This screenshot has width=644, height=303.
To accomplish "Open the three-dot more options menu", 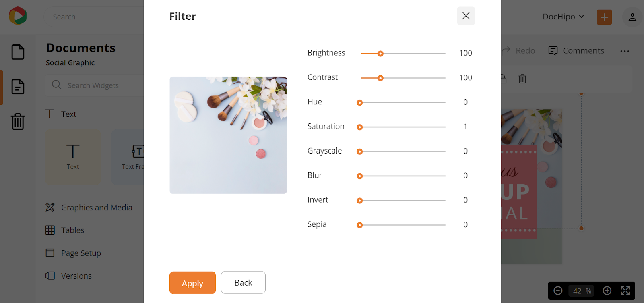I will click(x=625, y=51).
